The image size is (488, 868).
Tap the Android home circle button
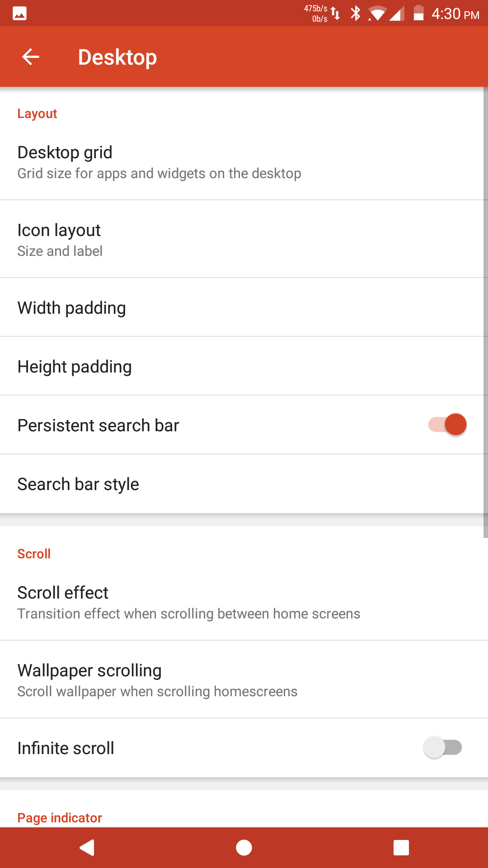244,848
